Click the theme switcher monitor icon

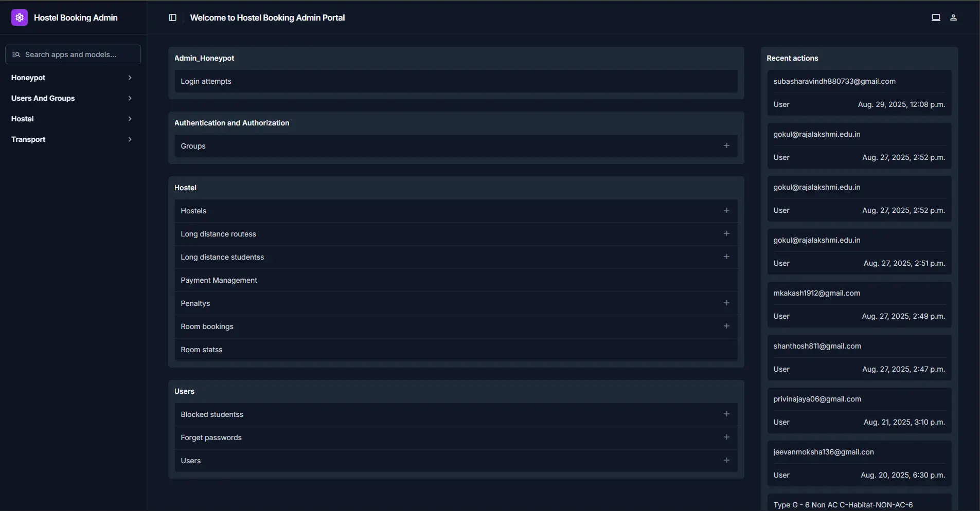pyautogui.click(x=936, y=17)
